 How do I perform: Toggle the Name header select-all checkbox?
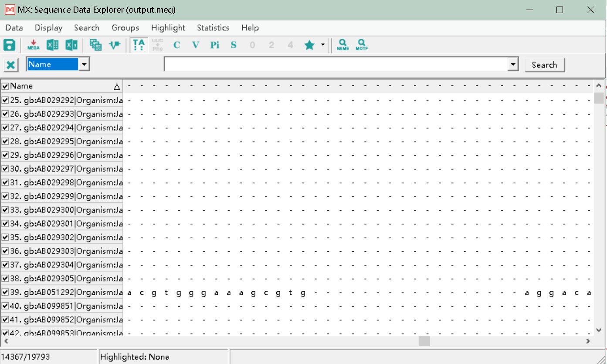click(5, 86)
